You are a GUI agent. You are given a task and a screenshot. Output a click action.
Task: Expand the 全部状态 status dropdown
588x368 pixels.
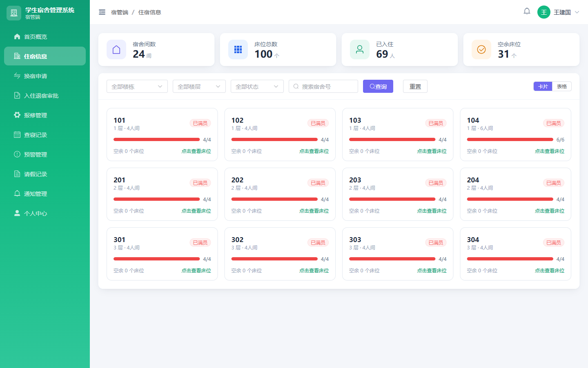(257, 86)
